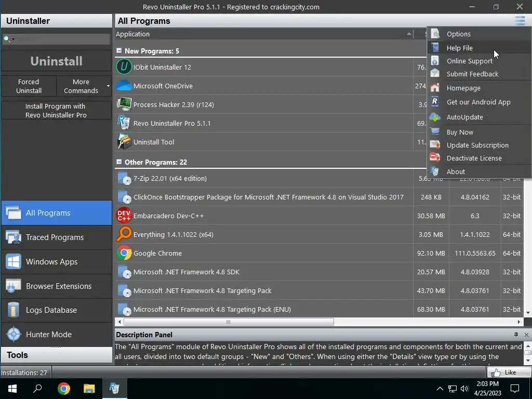Click the taskbar search magnifier
Viewport: 532px width, 399px height.
[x=37, y=388]
